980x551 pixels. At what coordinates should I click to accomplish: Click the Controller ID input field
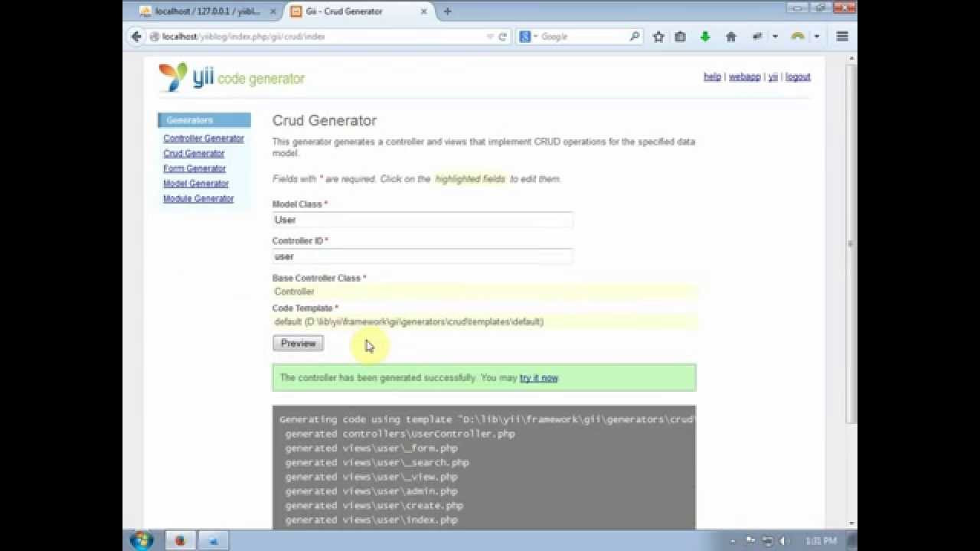pyautogui.click(x=422, y=256)
